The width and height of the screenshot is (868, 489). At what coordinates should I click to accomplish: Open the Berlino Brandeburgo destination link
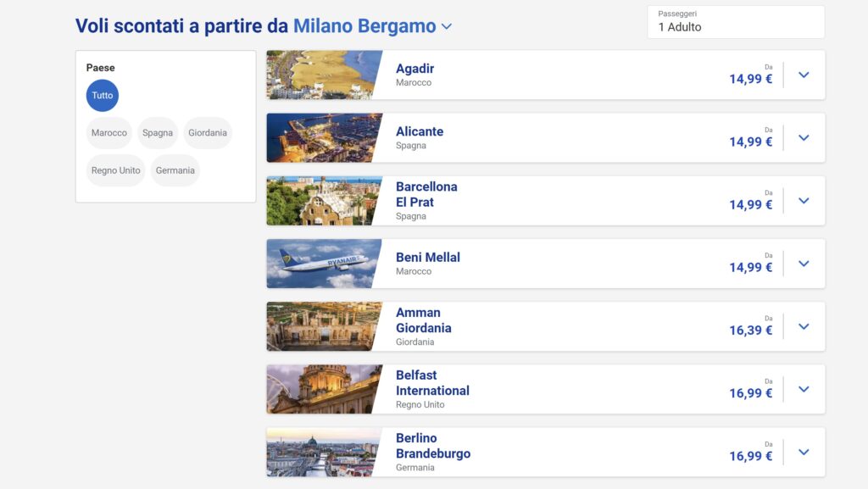coord(432,446)
